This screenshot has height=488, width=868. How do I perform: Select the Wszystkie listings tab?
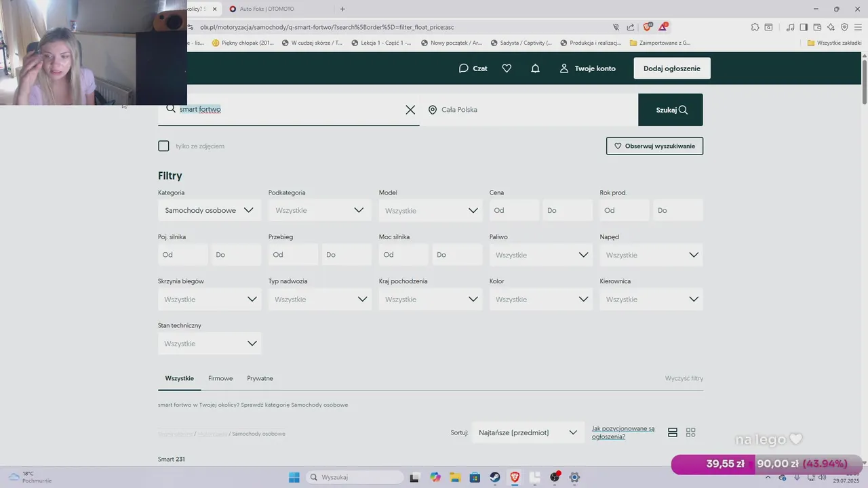pyautogui.click(x=180, y=378)
